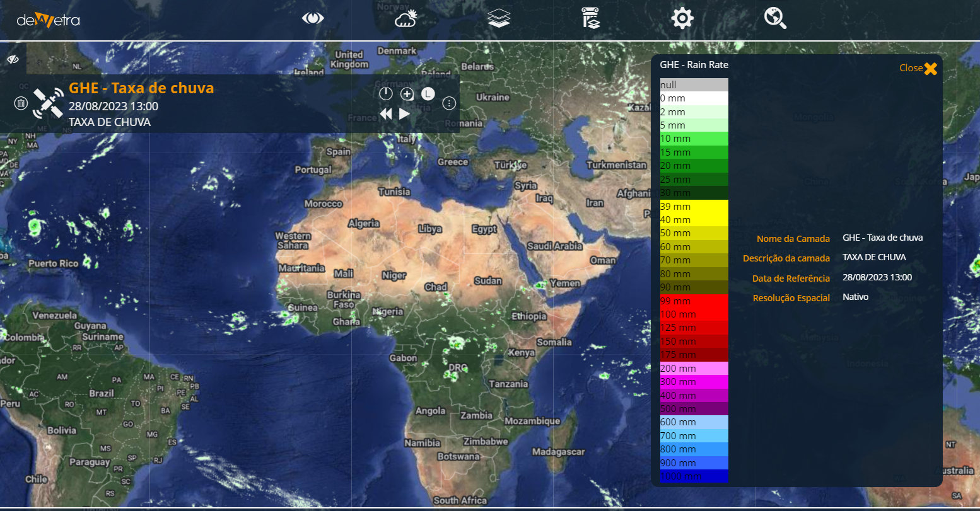Toggle hide-layers eye icon at left edge
Viewport: 980px width, 511px height.
coord(13,59)
